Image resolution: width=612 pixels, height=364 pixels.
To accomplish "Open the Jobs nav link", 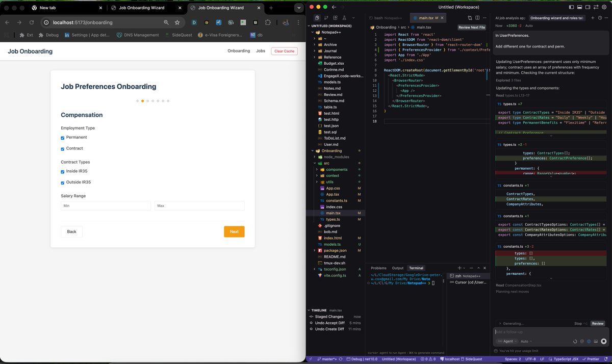I will [x=261, y=51].
